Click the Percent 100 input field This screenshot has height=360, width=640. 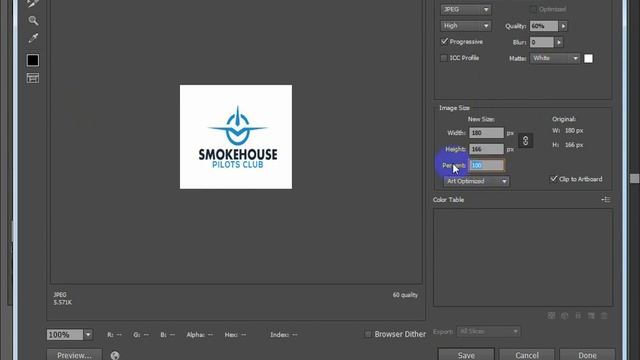coord(487,165)
